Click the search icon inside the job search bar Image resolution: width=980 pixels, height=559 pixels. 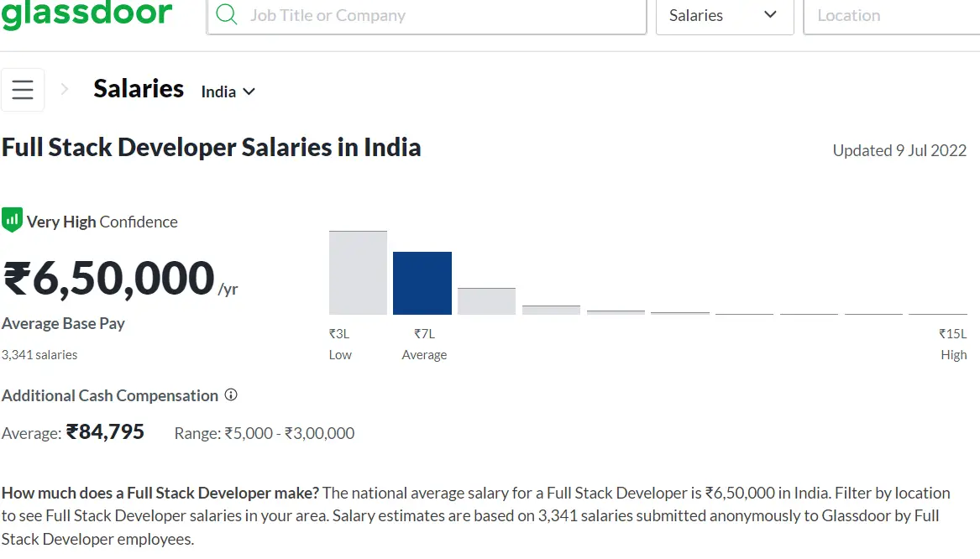click(226, 14)
